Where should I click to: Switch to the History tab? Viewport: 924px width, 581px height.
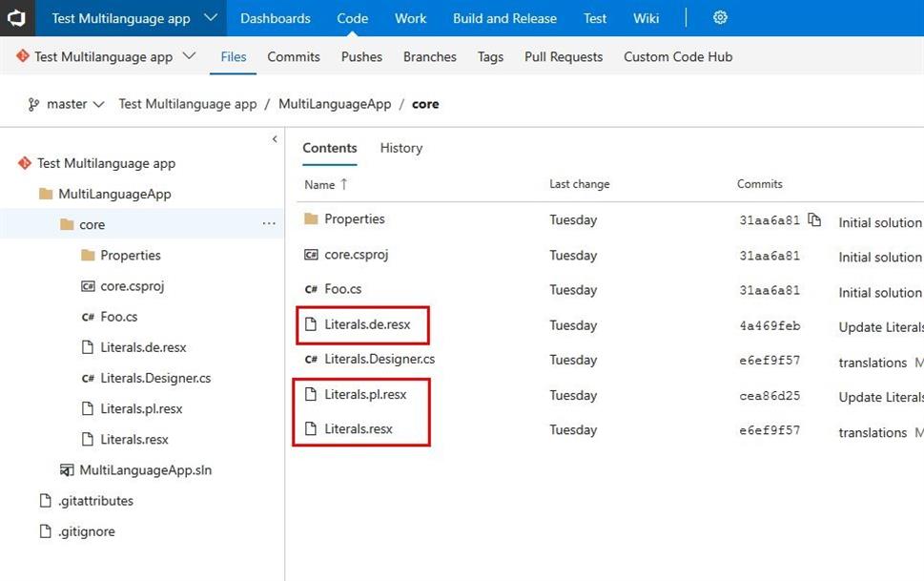400,148
